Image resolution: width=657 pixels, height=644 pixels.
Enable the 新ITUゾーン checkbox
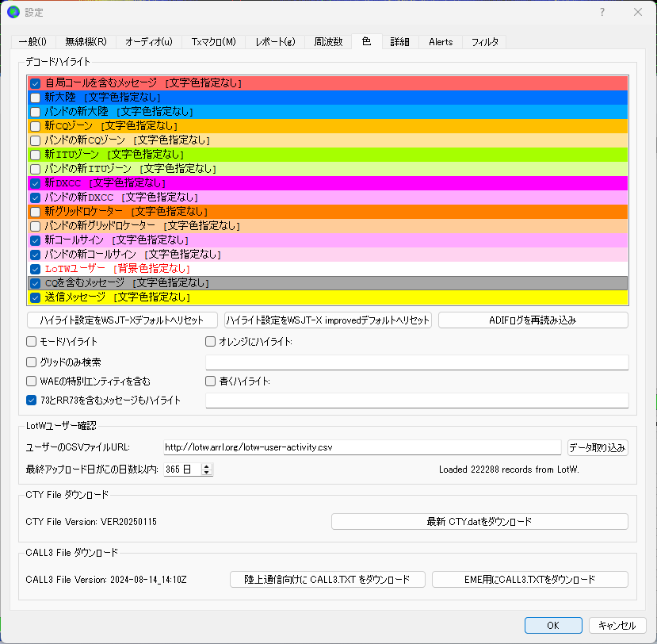35,155
